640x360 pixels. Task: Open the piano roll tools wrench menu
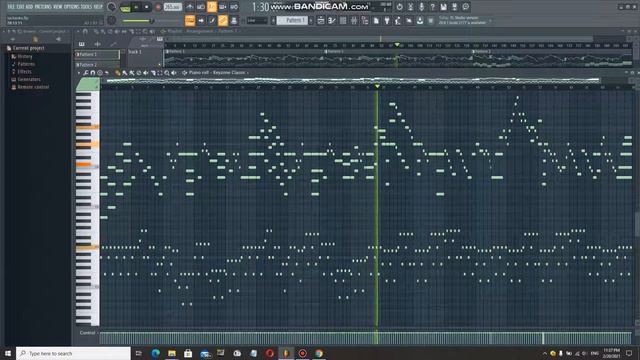click(86, 73)
